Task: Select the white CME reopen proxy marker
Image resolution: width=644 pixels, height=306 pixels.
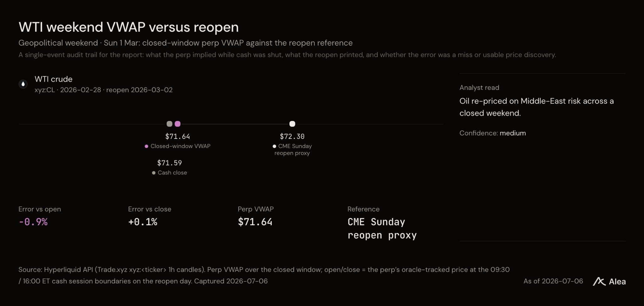Action: [x=292, y=124]
